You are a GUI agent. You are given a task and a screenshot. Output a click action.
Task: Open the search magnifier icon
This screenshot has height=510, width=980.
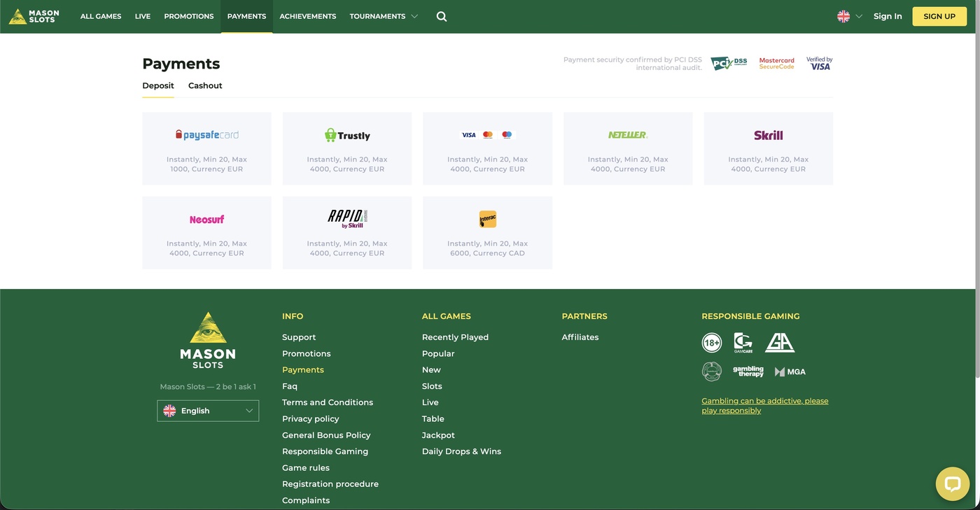pyautogui.click(x=442, y=16)
